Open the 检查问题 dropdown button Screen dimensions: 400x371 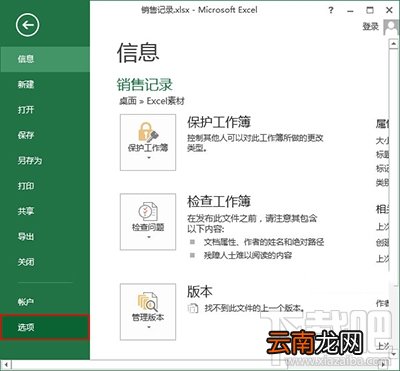pyautogui.click(x=148, y=222)
